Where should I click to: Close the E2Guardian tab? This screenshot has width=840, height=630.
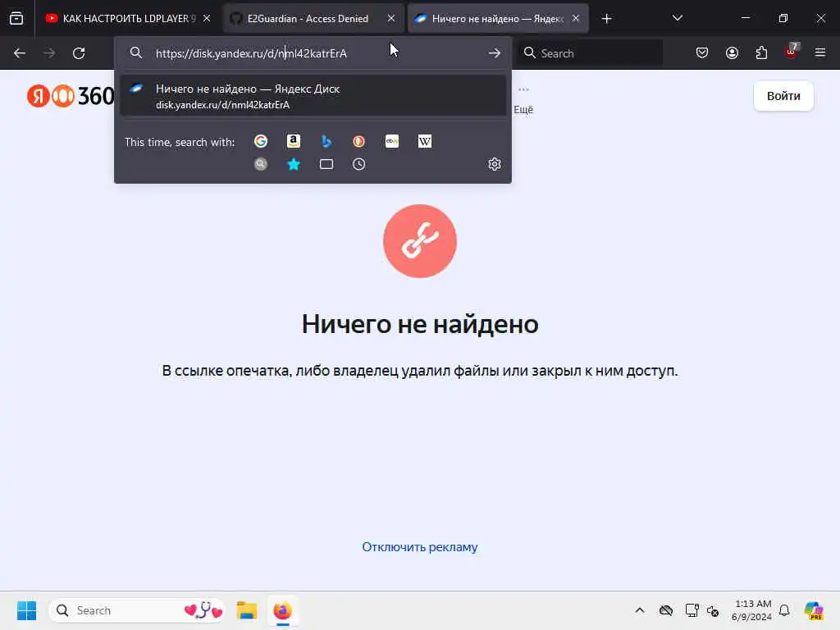pos(391,19)
